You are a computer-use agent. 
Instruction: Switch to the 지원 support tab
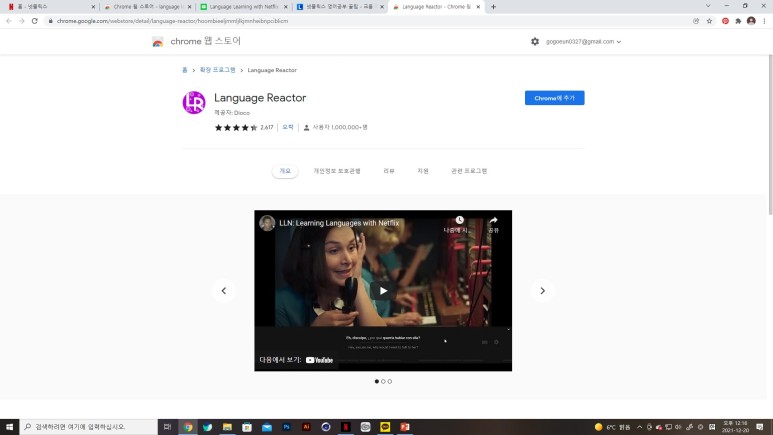pos(423,171)
